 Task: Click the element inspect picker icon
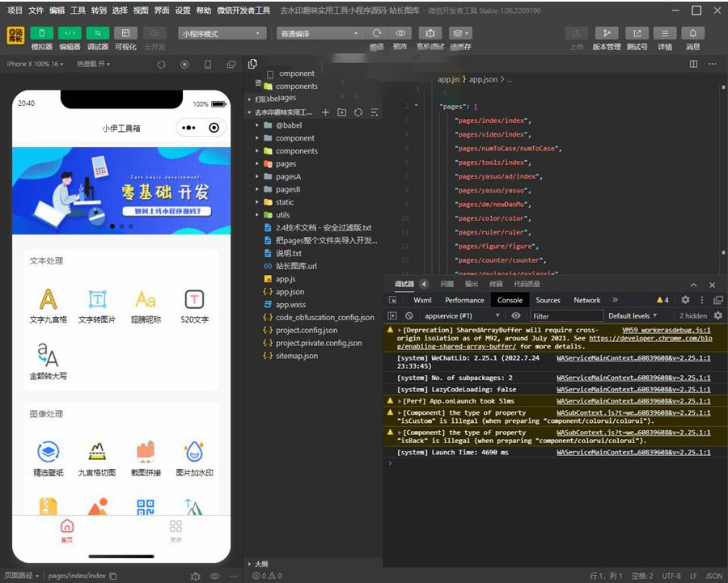[x=393, y=300]
